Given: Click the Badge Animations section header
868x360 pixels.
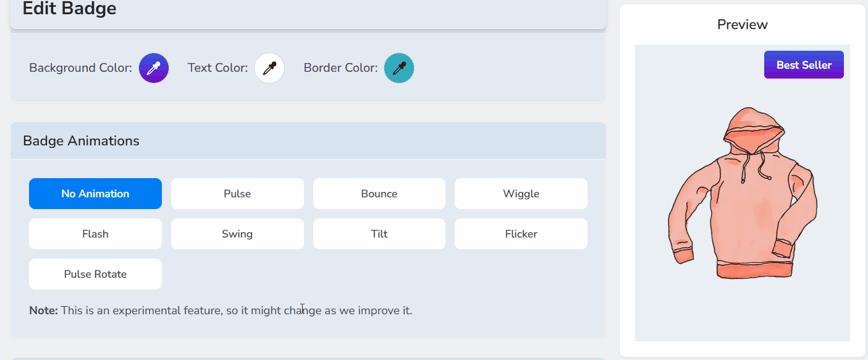Looking at the screenshot, I should pos(81,141).
